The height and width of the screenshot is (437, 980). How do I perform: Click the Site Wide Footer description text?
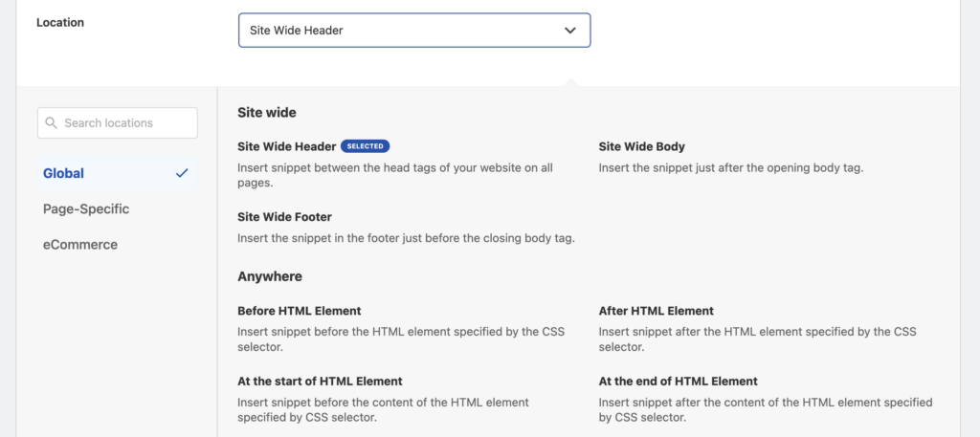(x=406, y=238)
